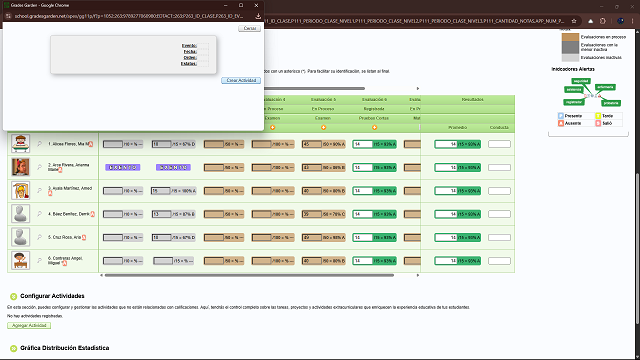Click magnifier icon beside Cruz Rosa
The image size is (640, 360).
(40, 237)
